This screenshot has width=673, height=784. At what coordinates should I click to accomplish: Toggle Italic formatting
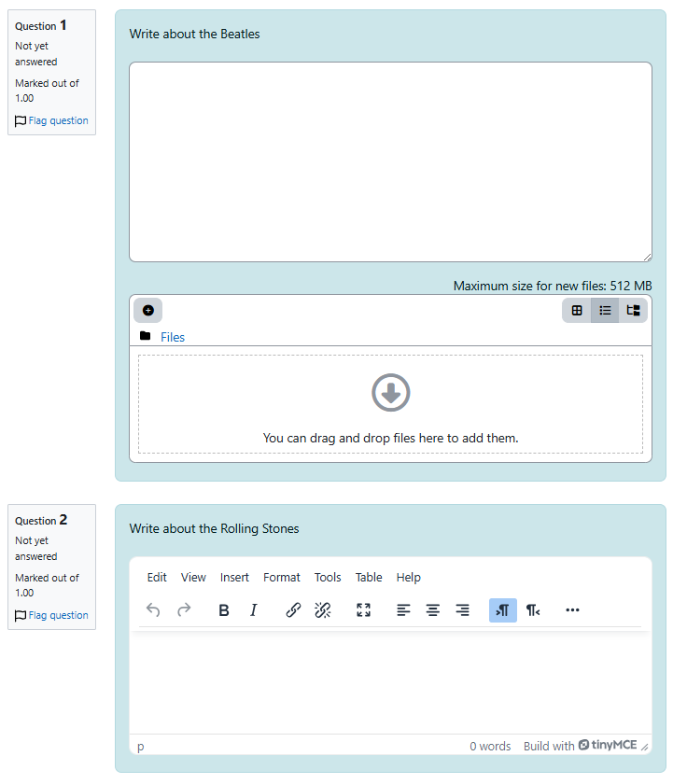point(254,610)
